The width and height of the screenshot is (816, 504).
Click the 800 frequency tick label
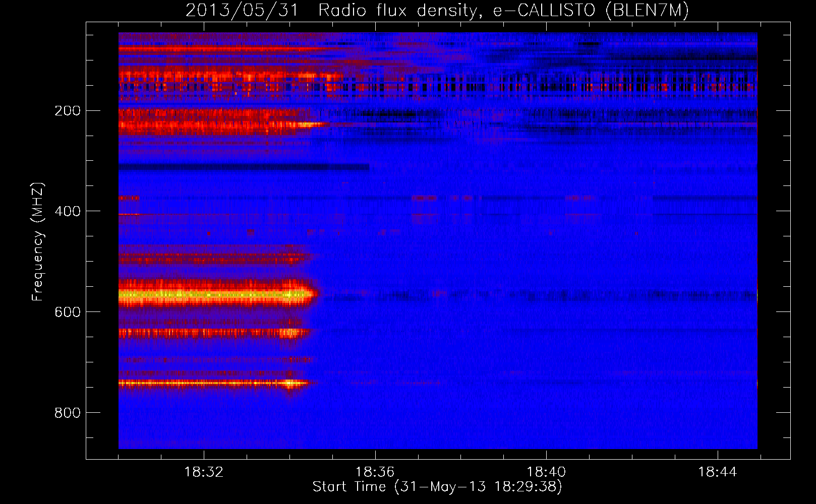pos(68,413)
